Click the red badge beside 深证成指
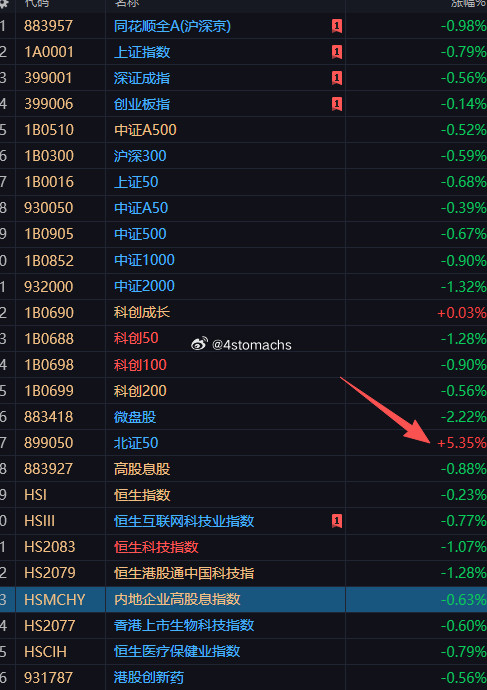The width and height of the screenshot is (487, 690). [x=337, y=78]
